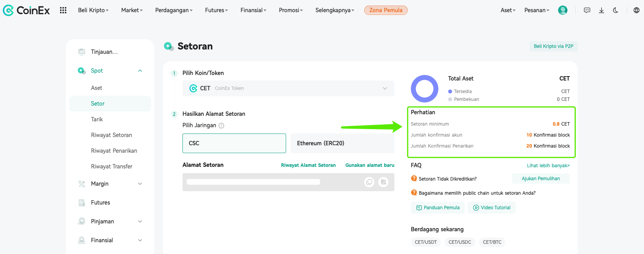This screenshot has height=254, width=644.
Task: Collapse the Spot section chevron
Action: 140,71
